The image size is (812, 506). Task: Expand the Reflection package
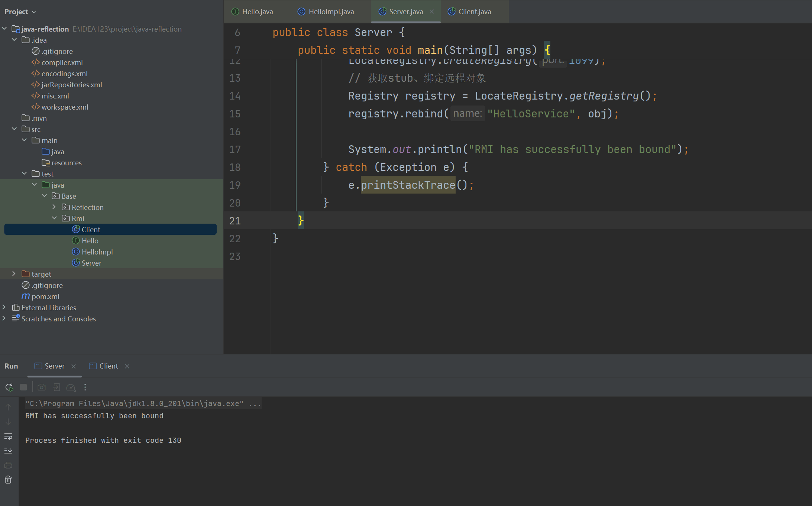(54, 207)
